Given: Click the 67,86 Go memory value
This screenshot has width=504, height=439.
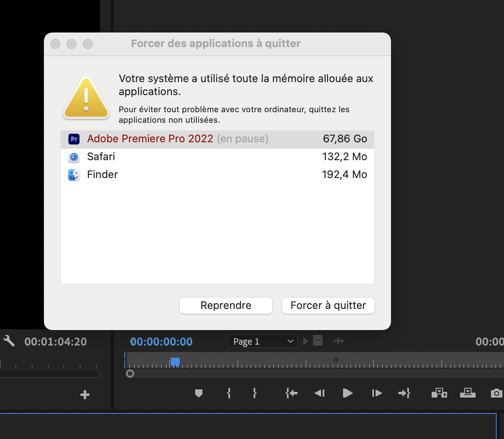Looking at the screenshot, I should tap(345, 139).
